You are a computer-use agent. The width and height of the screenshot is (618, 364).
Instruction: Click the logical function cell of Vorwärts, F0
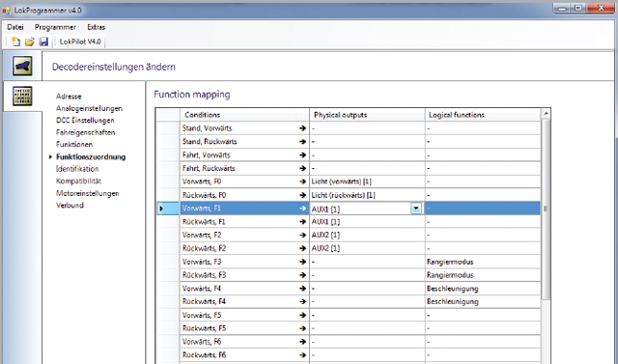pos(483,182)
